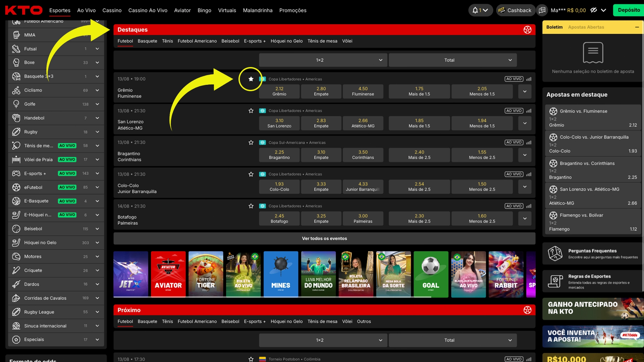Select the Golfe icon

click(16, 104)
